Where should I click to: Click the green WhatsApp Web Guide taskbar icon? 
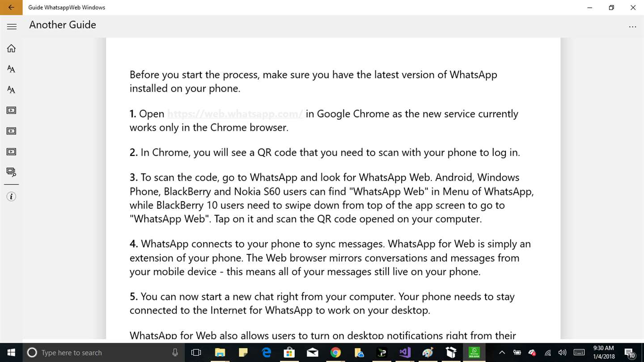tap(474, 353)
